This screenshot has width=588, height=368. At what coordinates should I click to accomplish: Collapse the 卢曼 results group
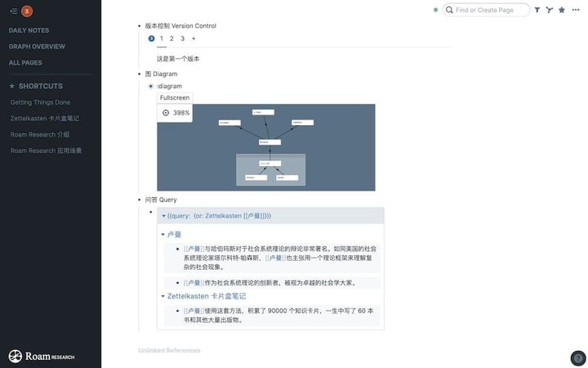point(163,235)
